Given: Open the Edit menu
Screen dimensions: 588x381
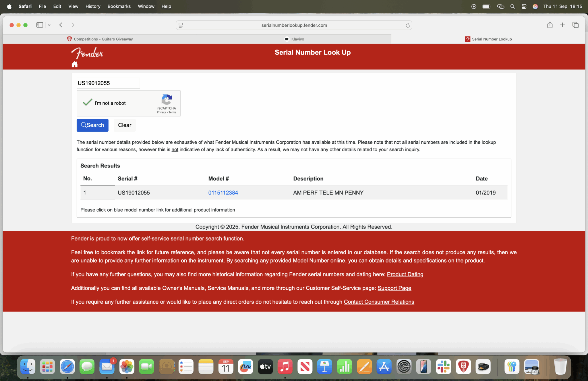Looking at the screenshot, I should [x=57, y=6].
